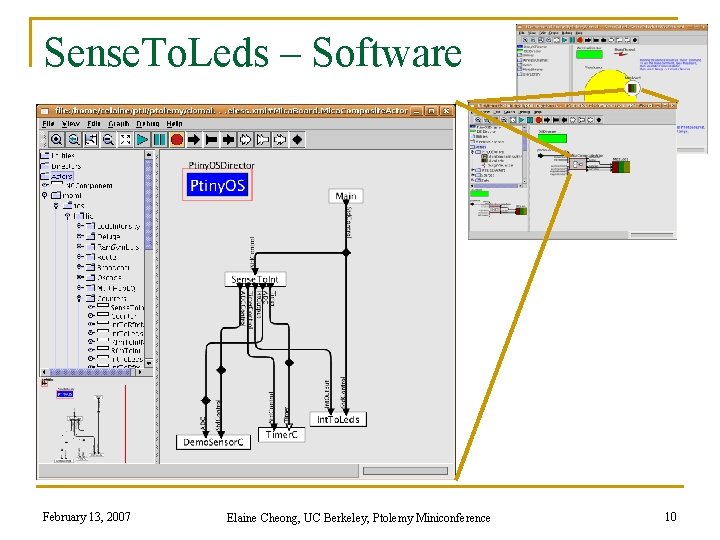
Task: Click the Zoom Out magnifier icon
Action: (108, 139)
